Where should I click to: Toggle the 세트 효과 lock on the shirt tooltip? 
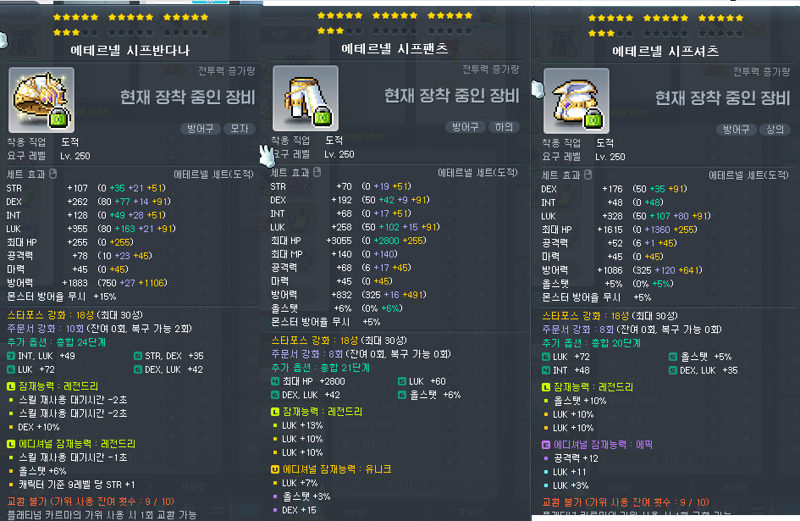[x=588, y=175]
